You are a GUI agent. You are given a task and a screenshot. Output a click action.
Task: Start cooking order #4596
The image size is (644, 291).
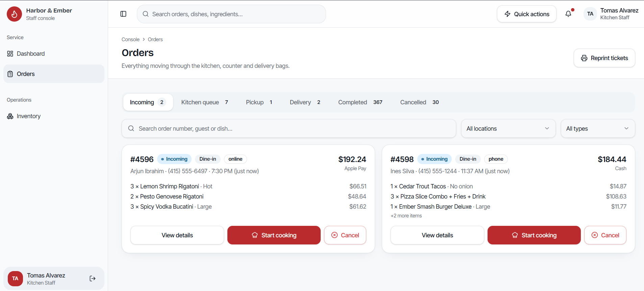point(274,235)
